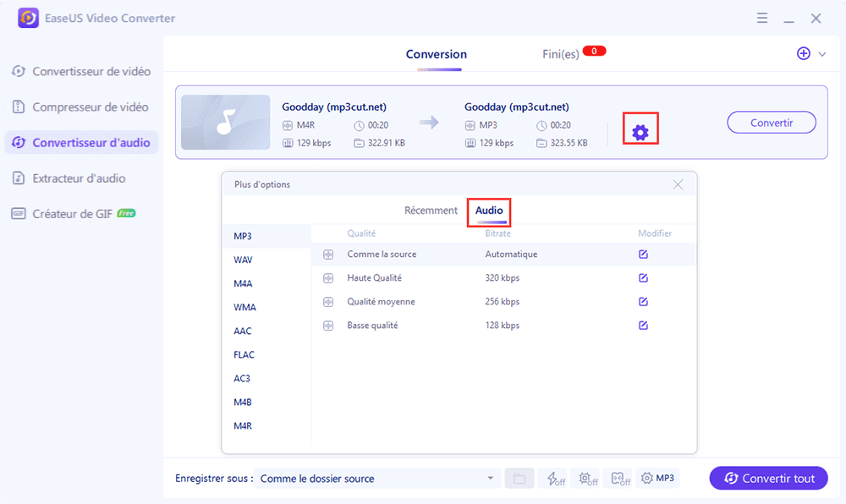Open the output folder icon
Screen dimensions: 846x504
519,479
